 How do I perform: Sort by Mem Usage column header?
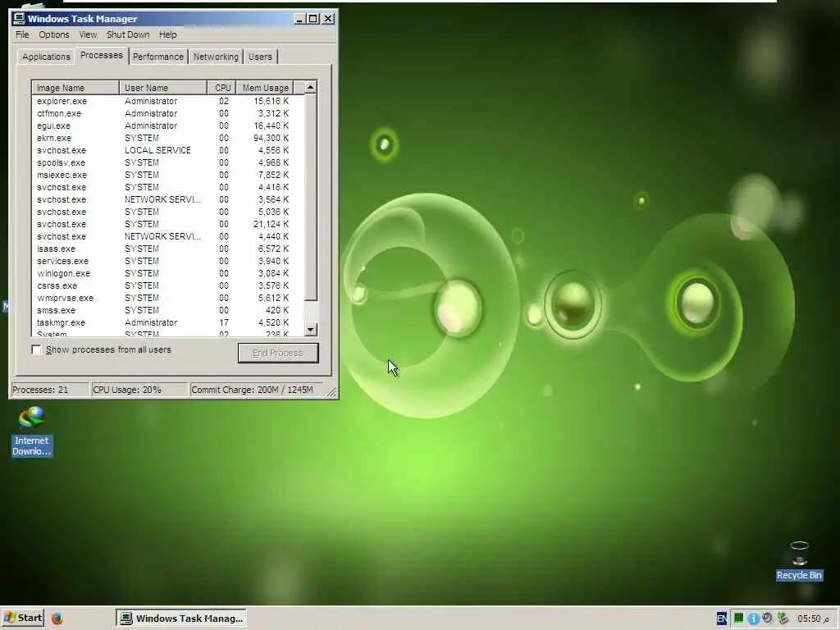(265, 88)
